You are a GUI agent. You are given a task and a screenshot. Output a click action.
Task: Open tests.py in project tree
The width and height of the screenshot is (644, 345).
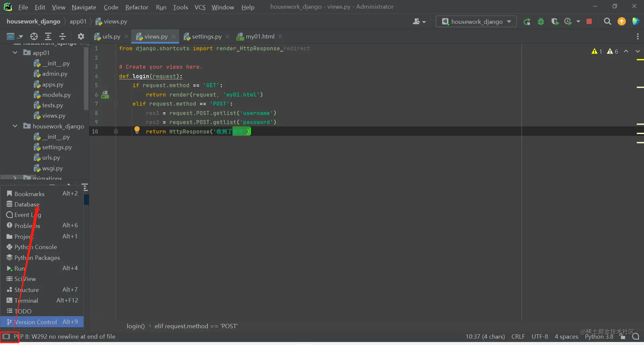tap(49, 105)
